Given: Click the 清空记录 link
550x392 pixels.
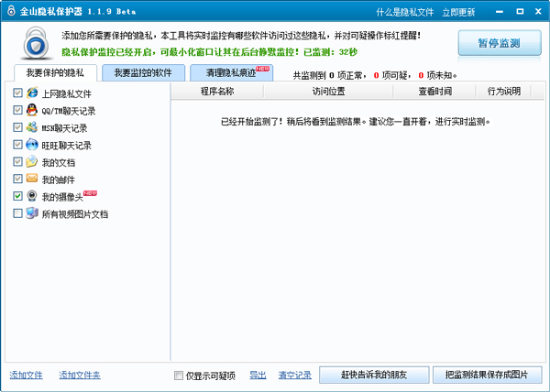Looking at the screenshot, I should pyautogui.click(x=295, y=376).
